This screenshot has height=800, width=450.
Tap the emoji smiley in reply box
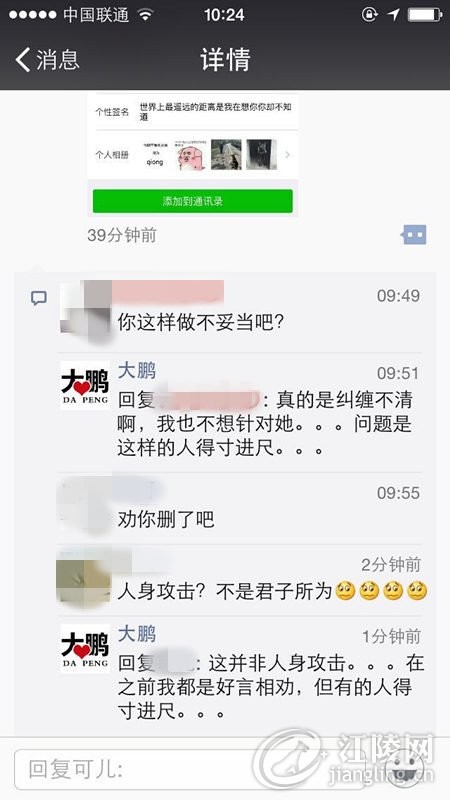click(406, 766)
